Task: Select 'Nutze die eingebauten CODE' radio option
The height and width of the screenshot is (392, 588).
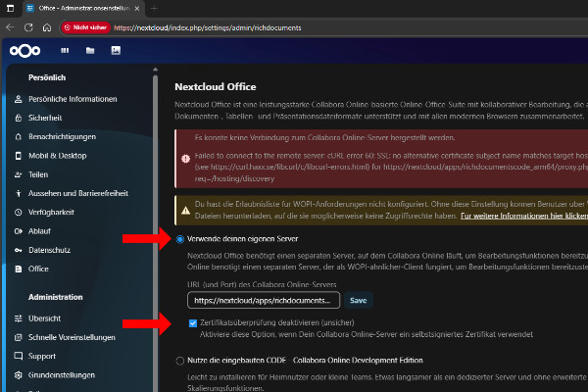Action: [x=179, y=361]
